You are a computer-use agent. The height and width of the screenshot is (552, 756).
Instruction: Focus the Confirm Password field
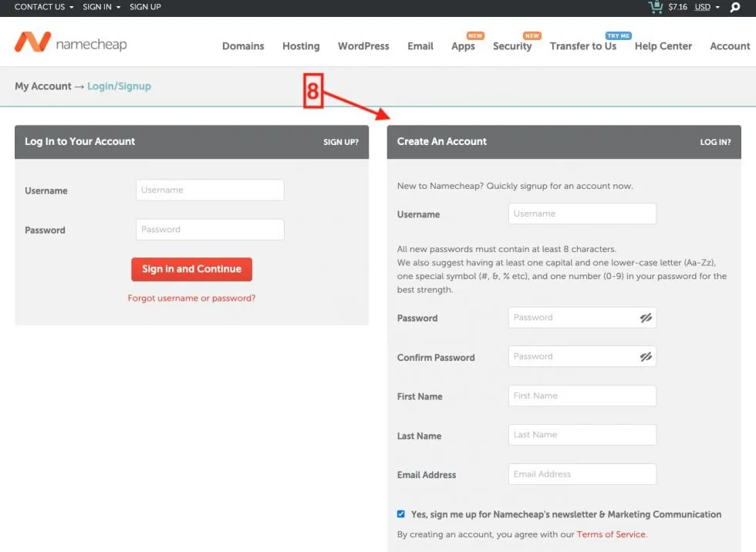[x=582, y=356]
